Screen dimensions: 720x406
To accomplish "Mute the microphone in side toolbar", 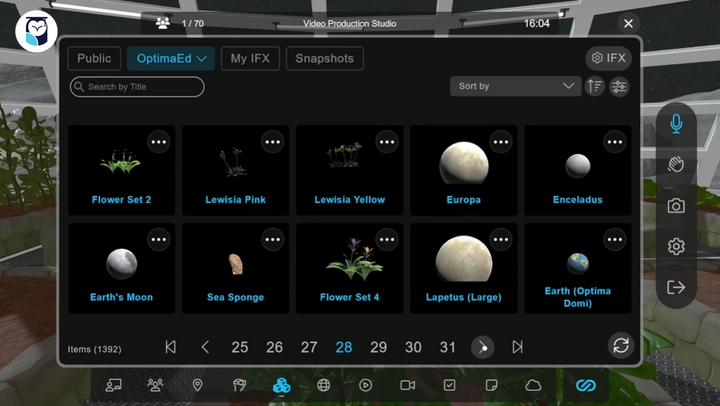I will tap(676, 124).
